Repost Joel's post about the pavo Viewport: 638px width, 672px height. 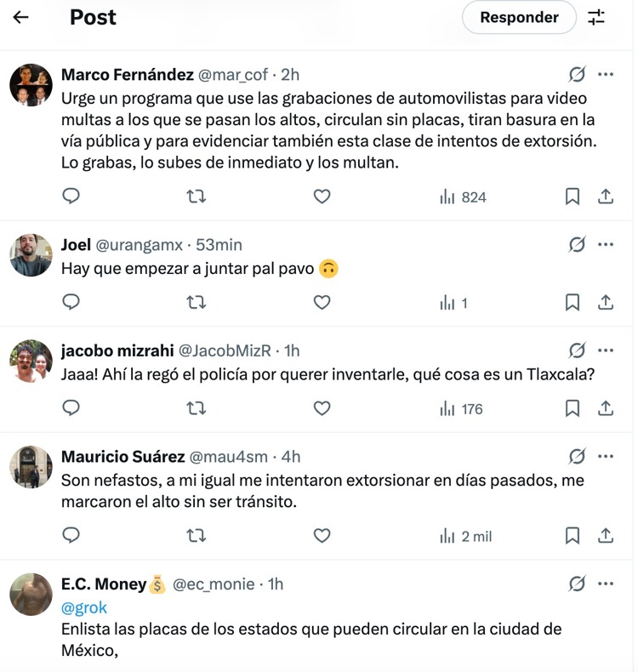(x=196, y=302)
